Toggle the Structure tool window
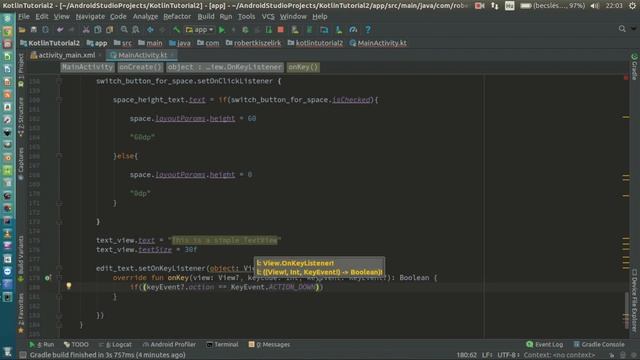This screenshot has width=640, height=360. [21, 117]
